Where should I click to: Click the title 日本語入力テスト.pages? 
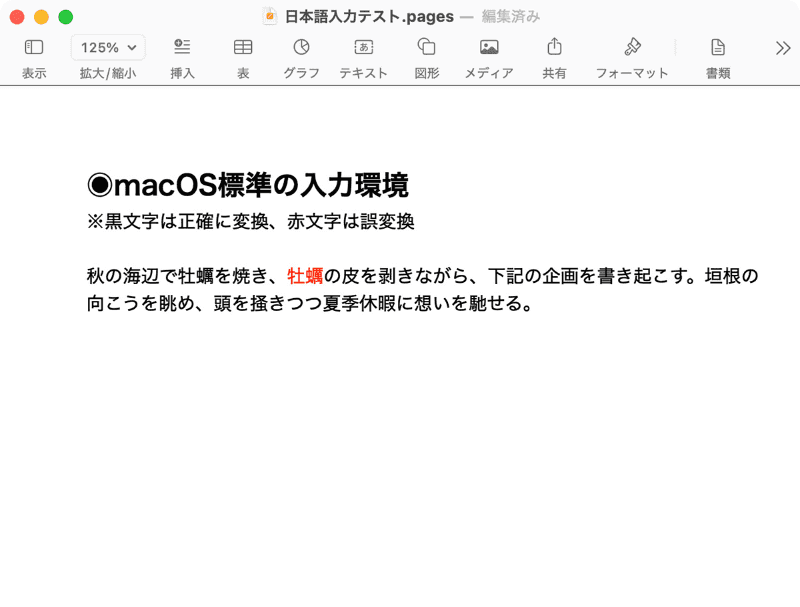click(x=369, y=17)
